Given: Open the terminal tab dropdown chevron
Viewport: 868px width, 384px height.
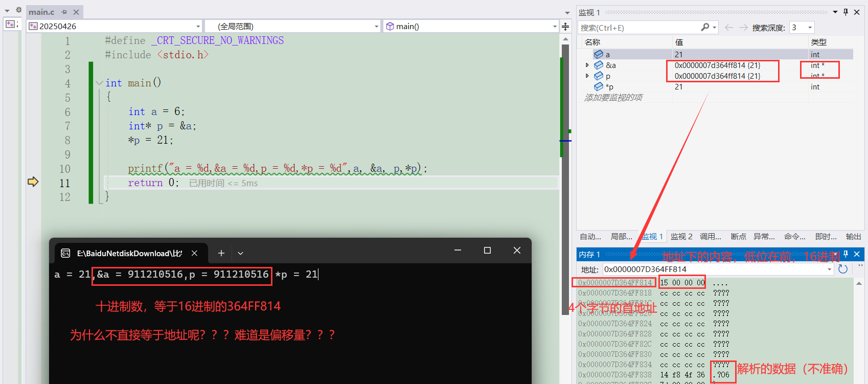Looking at the screenshot, I should 240,253.
